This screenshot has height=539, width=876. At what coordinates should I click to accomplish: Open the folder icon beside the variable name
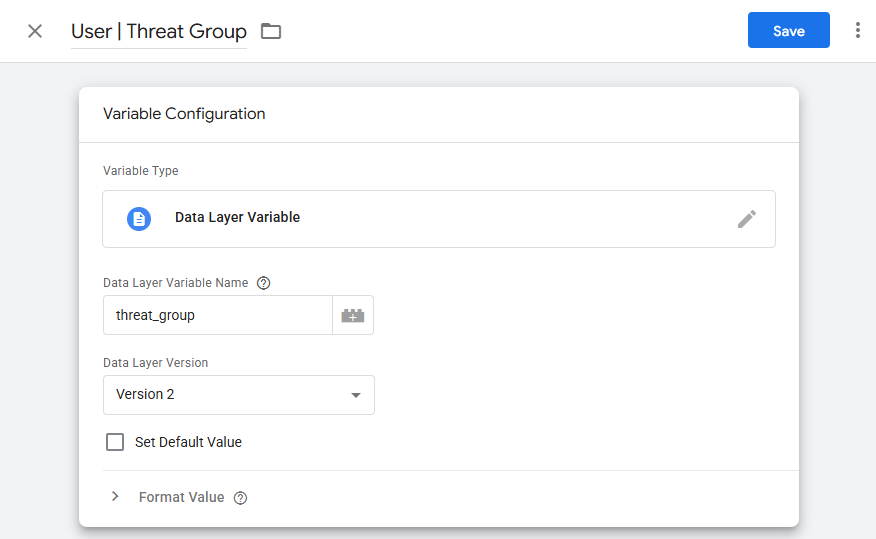pyautogui.click(x=271, y=31)
